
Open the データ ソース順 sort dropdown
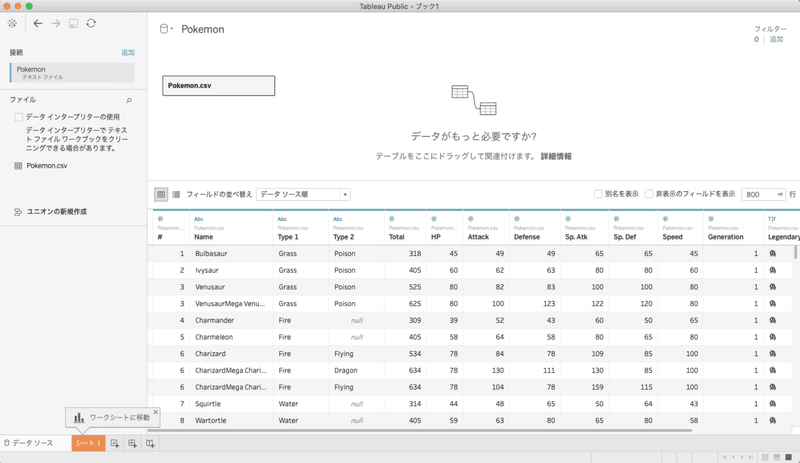point(303,194)
